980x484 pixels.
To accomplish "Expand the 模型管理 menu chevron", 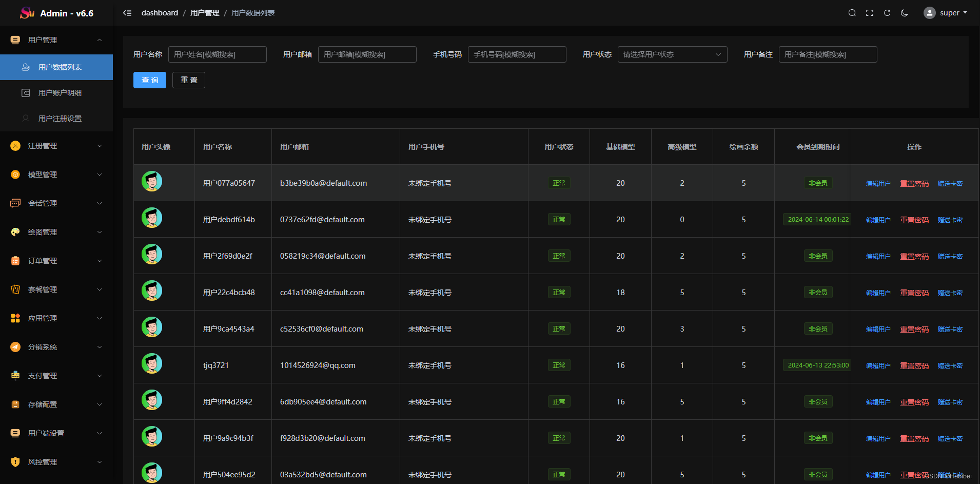I will coord(100,175).
